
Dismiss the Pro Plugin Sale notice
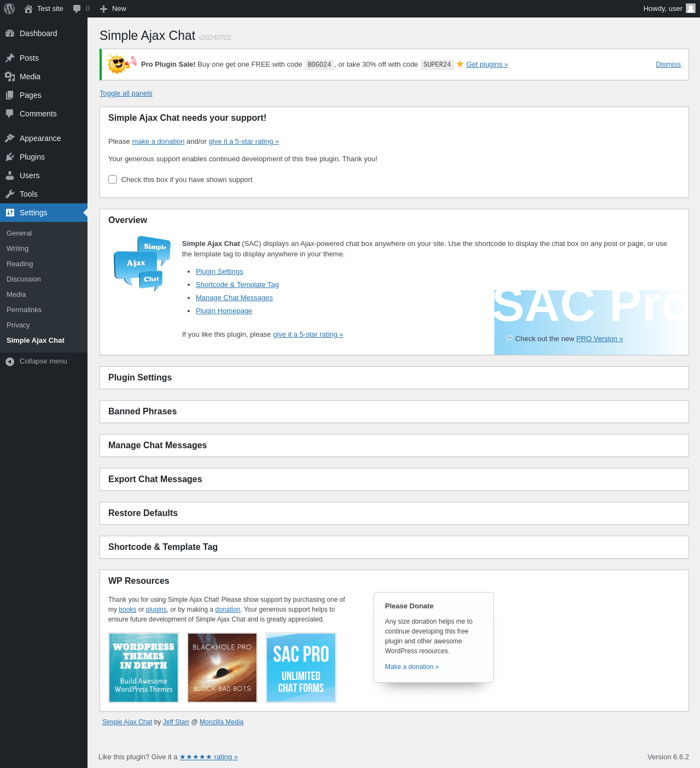668,65
